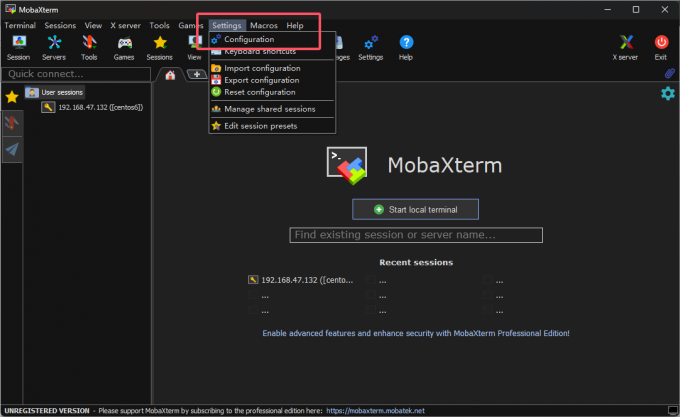Click the UNREGISTERED VERSION status text
The height and width of the screenshot is (417, 680).
tap(47, 410)
